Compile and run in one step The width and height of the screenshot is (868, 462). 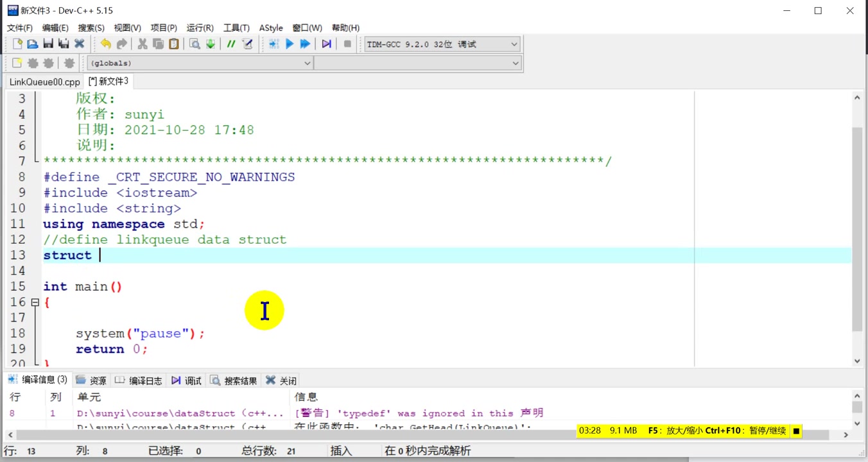[x=305, y=44]
